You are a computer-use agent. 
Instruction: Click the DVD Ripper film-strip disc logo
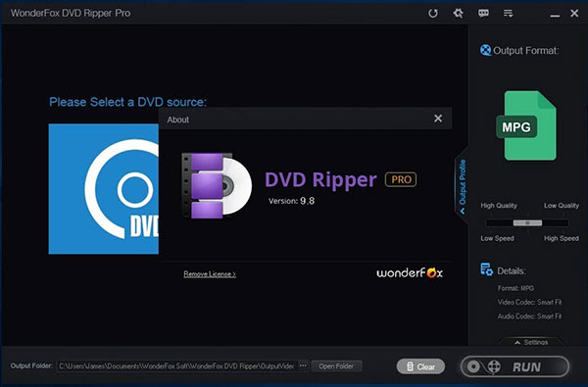tap(217, 185)
